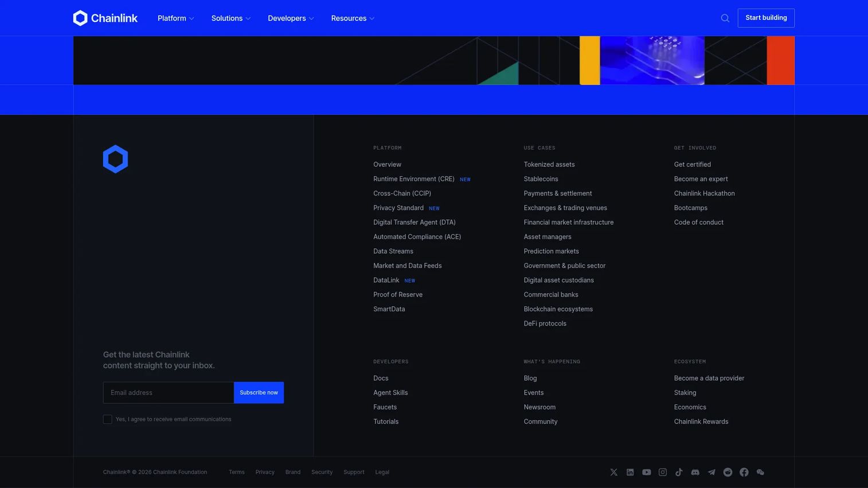This screenshot has width=868, height=488.
Task: Open the Reddit social icon
Action: coord(728,472)
